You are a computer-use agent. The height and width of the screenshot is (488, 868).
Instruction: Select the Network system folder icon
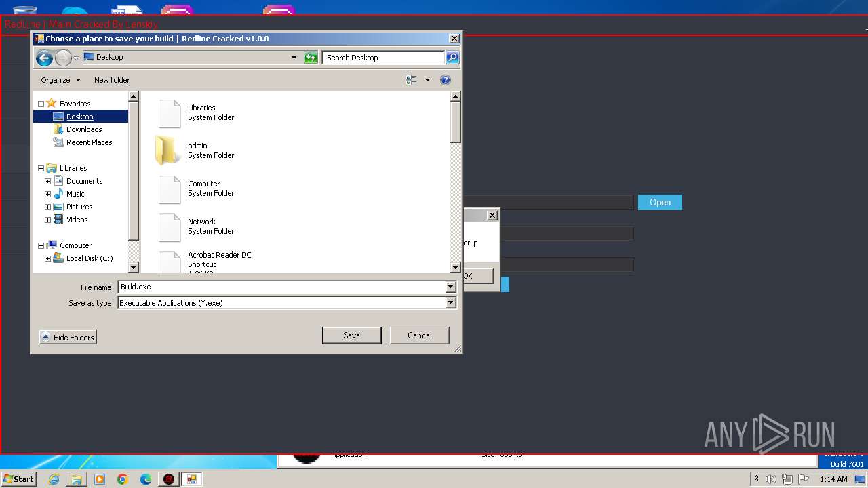pyautogui.click(x=170, y=227)
